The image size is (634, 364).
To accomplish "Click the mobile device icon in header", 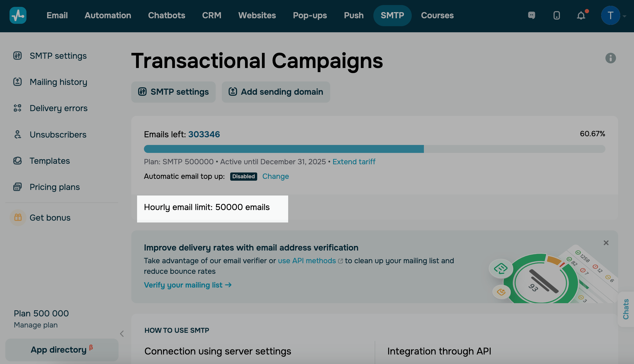I will point(556,15).
